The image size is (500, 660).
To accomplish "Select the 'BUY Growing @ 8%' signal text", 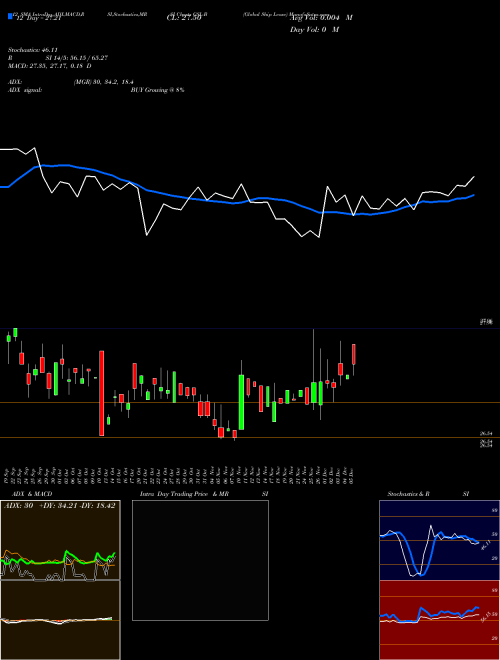I will (x=157, y=90).
